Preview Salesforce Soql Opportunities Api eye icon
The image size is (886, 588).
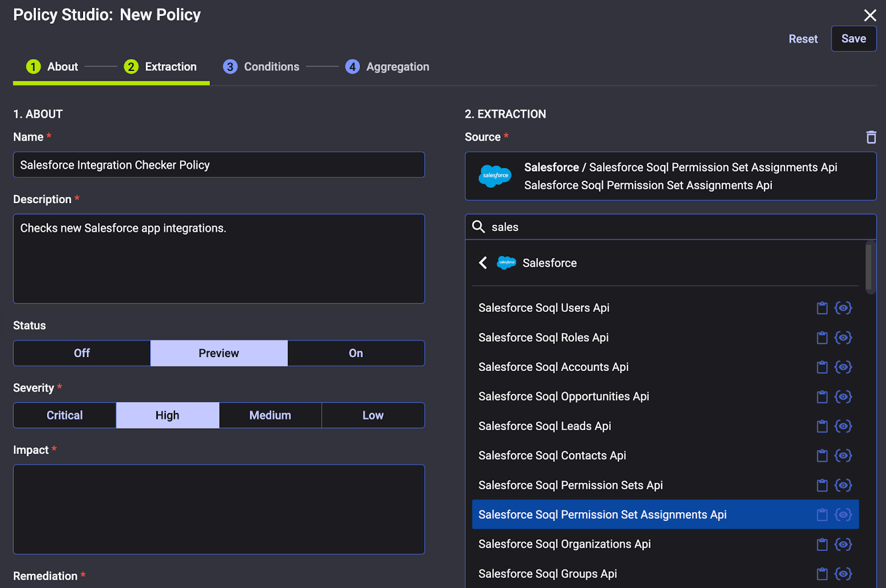point(843,396)
